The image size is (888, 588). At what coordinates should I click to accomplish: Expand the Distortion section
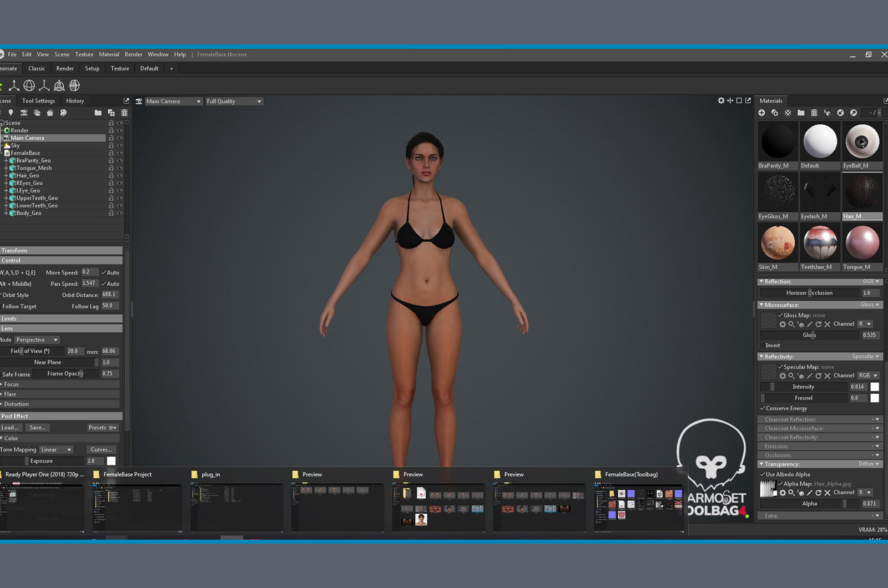pyautogui.click(x=60, y=404)
